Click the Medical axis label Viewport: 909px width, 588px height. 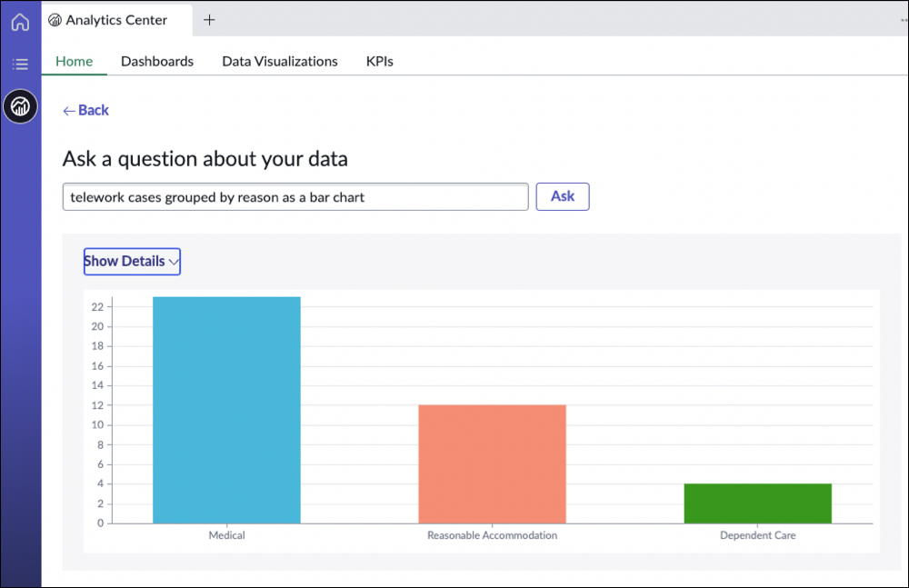pos(226,536)
